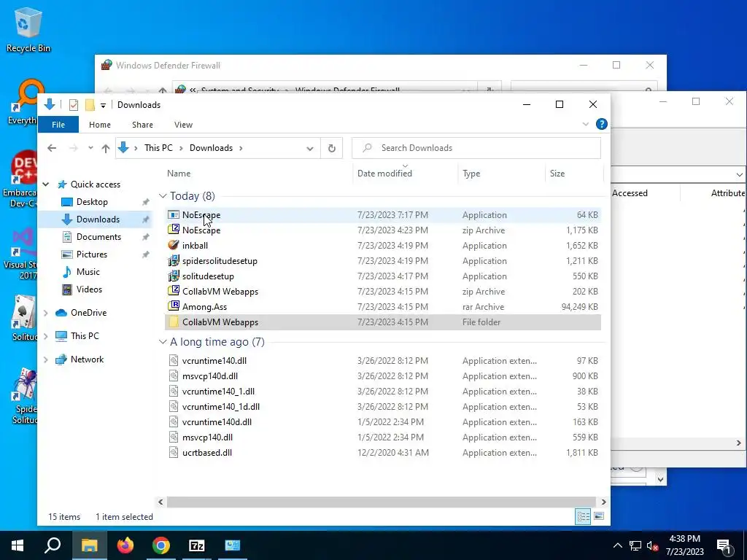Click the horizontal scrollbar in file list

click(381, 502)
